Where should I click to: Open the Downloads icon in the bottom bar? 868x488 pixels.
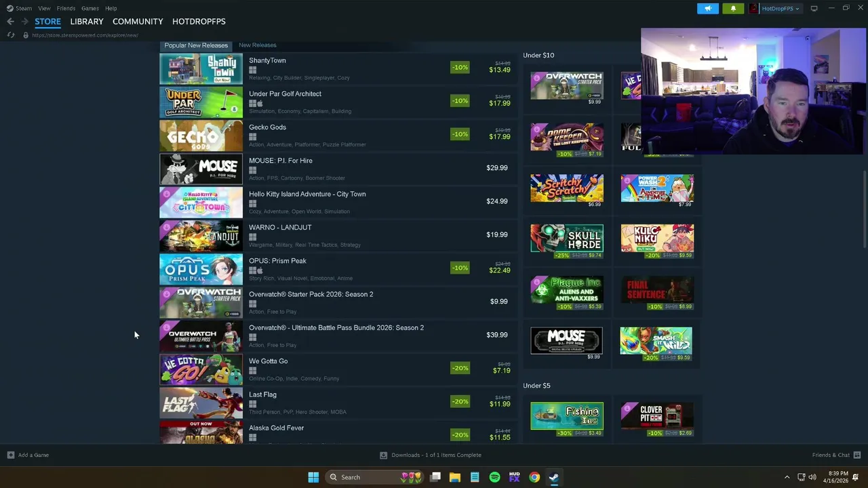coord(383,455)
